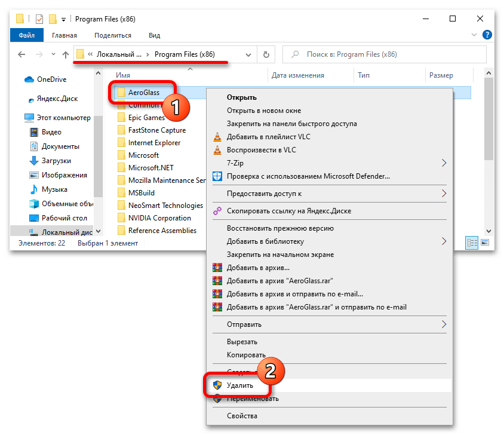This screenshot has height=435, width=504.
Task: Expand the ribbon with the chevron
Action: (474, 35)
